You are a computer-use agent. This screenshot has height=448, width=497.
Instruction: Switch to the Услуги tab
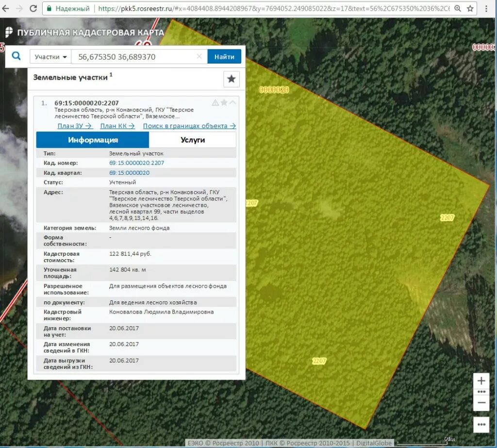pos(192,140)
